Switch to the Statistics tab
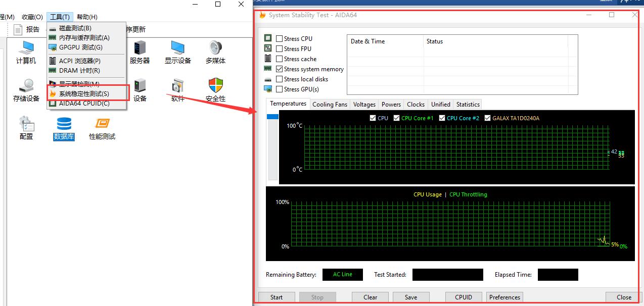This screenshot has height=306, width=644. (468, 105)
